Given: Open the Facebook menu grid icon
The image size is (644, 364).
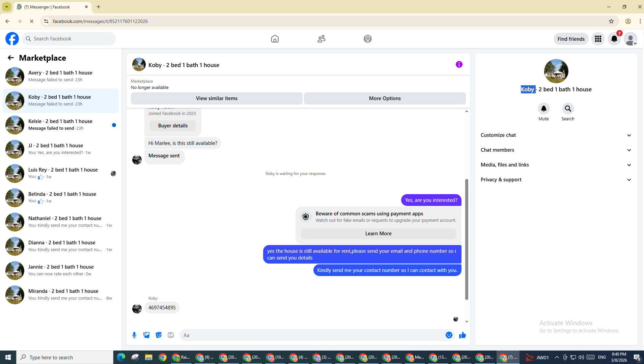Looking at the screenshot, I should click(598, 39).
